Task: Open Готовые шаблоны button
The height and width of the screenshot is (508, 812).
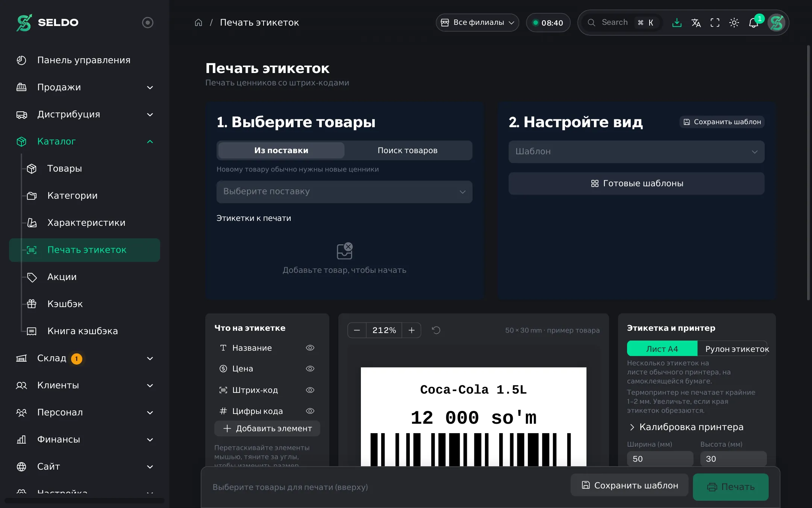Action: pyautogui.click(x=636, y=184)
